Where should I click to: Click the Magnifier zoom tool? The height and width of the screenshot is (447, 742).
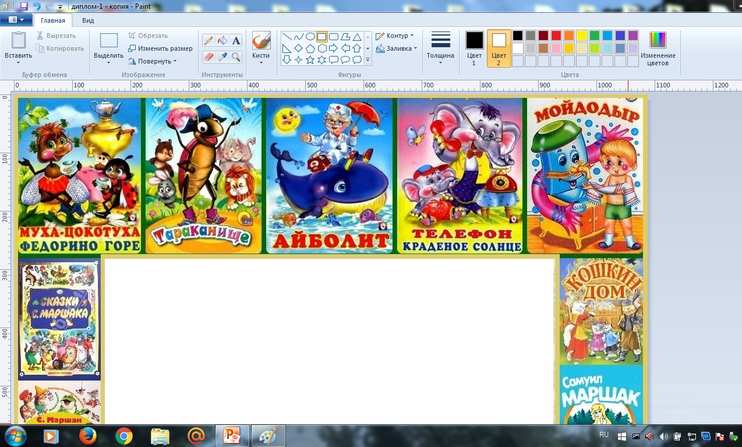tap(236, 57)
